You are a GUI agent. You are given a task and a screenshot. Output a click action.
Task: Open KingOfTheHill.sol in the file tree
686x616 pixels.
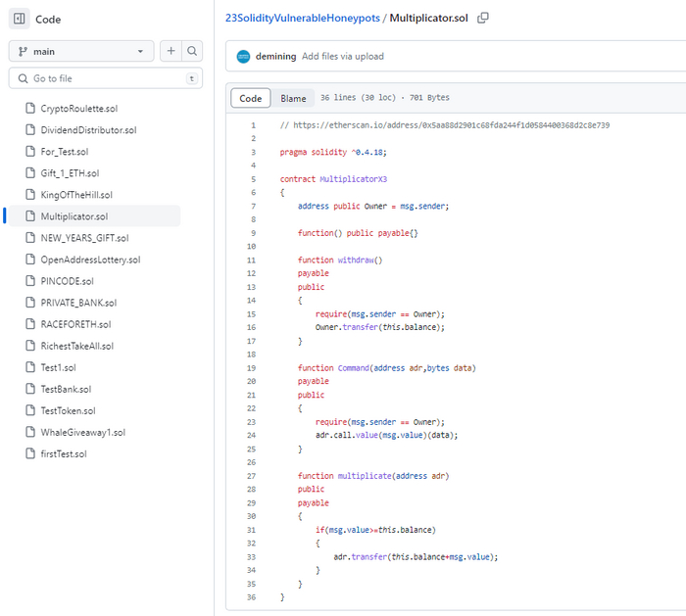pyautogui.click(x=76, y=195)
